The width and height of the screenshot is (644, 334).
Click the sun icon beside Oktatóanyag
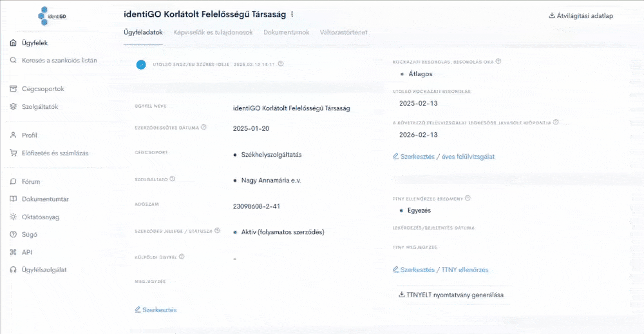coord(13,217)
